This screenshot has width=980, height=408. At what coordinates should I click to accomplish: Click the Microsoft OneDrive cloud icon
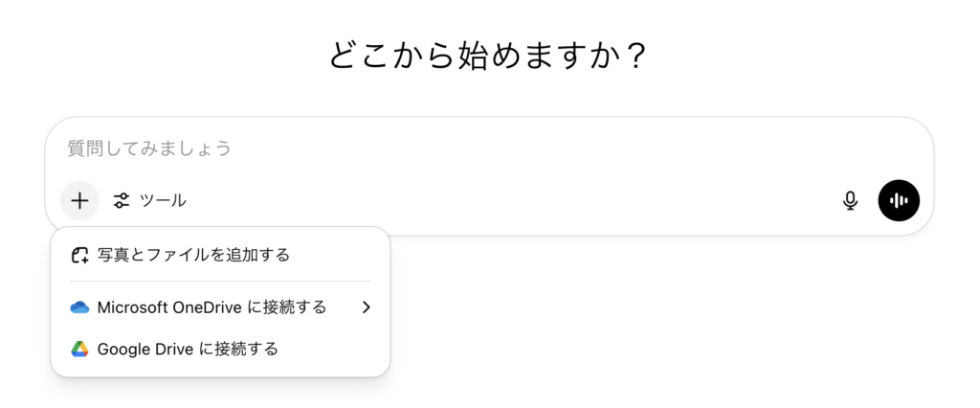click(80, 307)
